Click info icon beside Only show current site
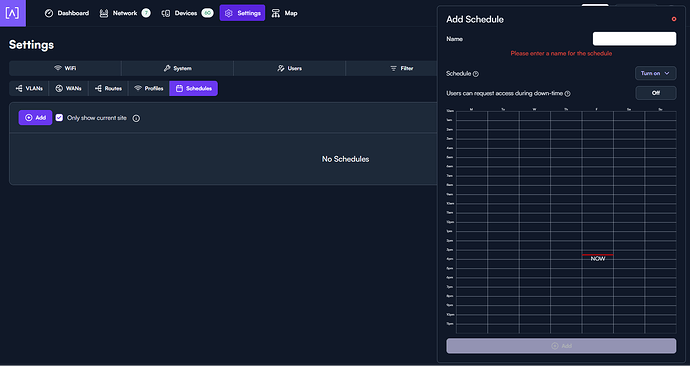The width and height of the screenshot is (690, 366). coord(136,118)
